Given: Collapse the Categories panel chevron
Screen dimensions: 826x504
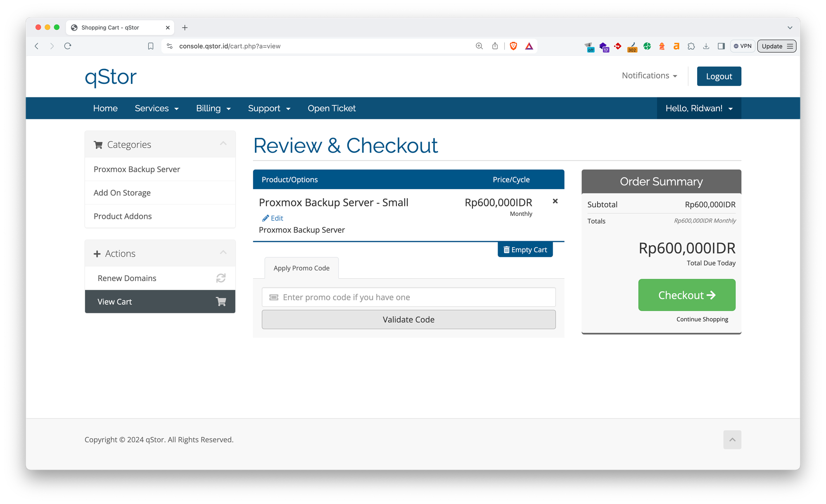Looking at the screenshot, I should 223,144.
